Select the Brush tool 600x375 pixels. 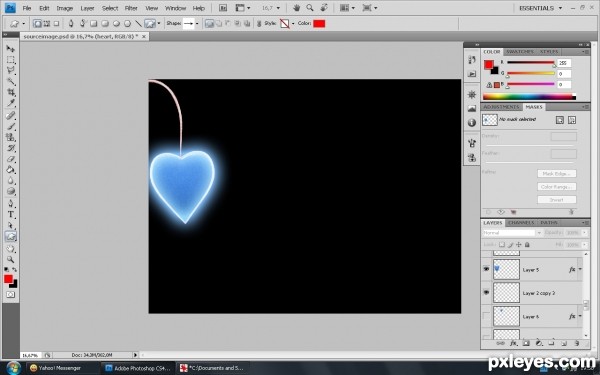10,126
